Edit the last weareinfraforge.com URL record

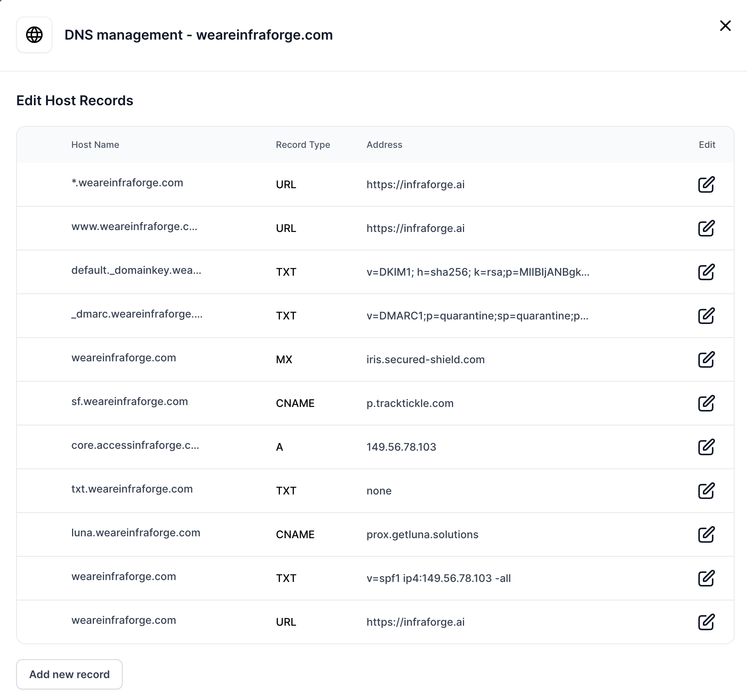[706, 622]
